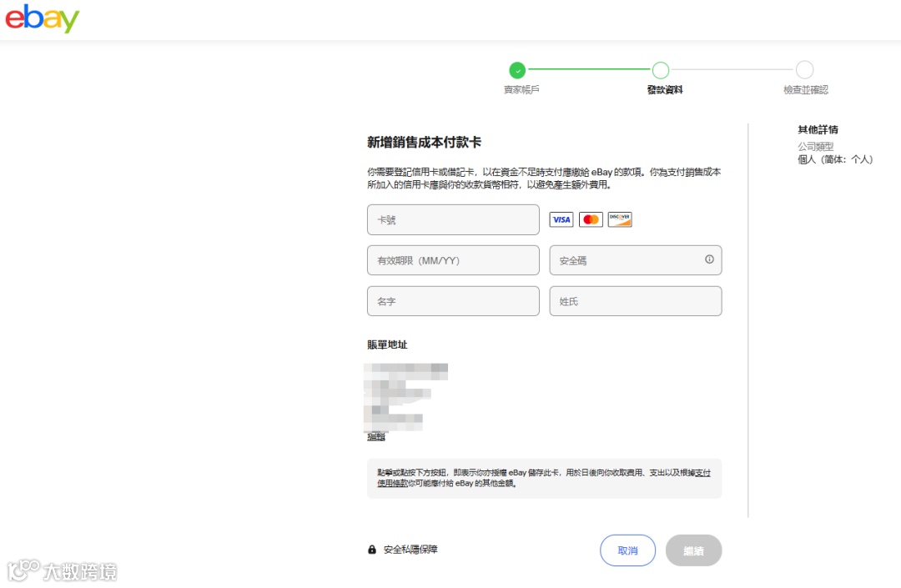Image resolution: width=901 pixels, height=588 pixels.
Task: Click the completed 賣家帳戶 step circle
Action: (517, 70)
